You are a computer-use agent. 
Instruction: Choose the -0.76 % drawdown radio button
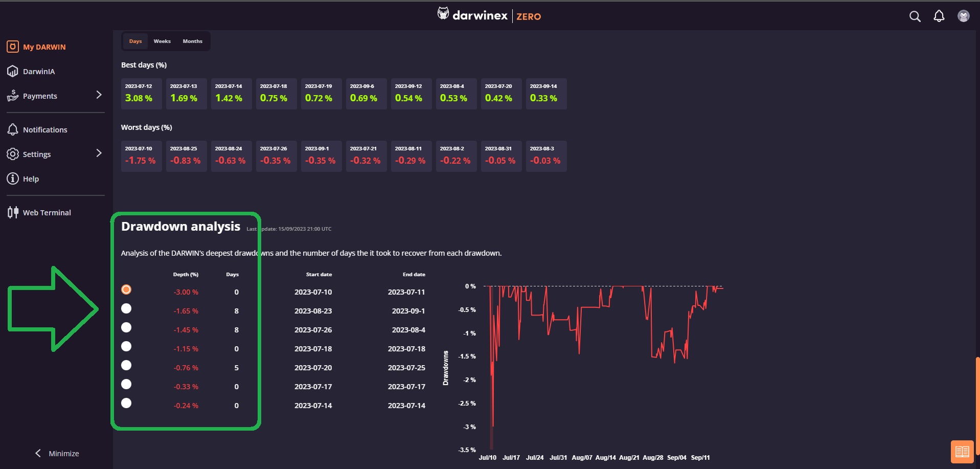pos(126,365)
